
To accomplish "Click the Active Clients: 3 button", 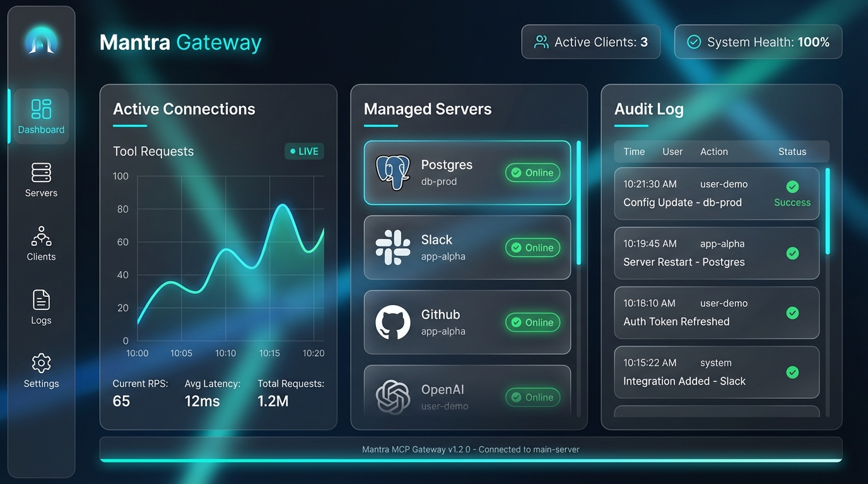I will coord(590,42).
